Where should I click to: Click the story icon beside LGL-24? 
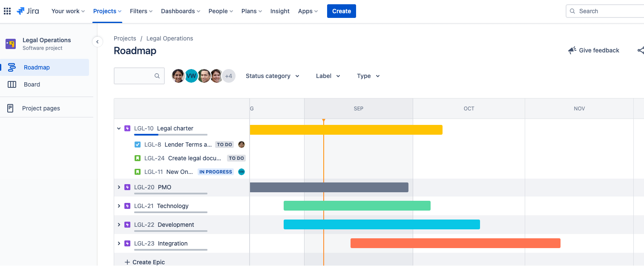[138, 158]
